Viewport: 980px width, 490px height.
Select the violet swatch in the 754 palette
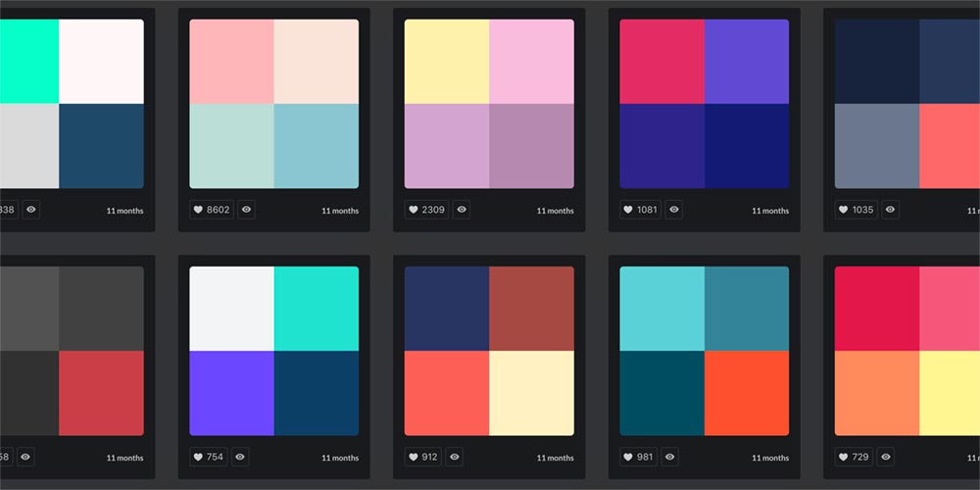(232, 393)
